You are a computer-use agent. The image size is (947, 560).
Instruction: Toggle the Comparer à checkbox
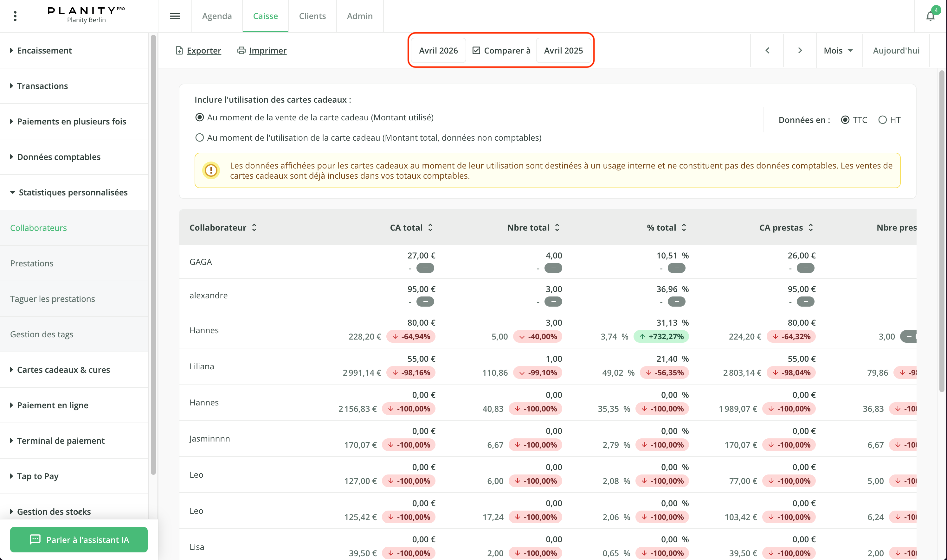(x=476, y=51)
